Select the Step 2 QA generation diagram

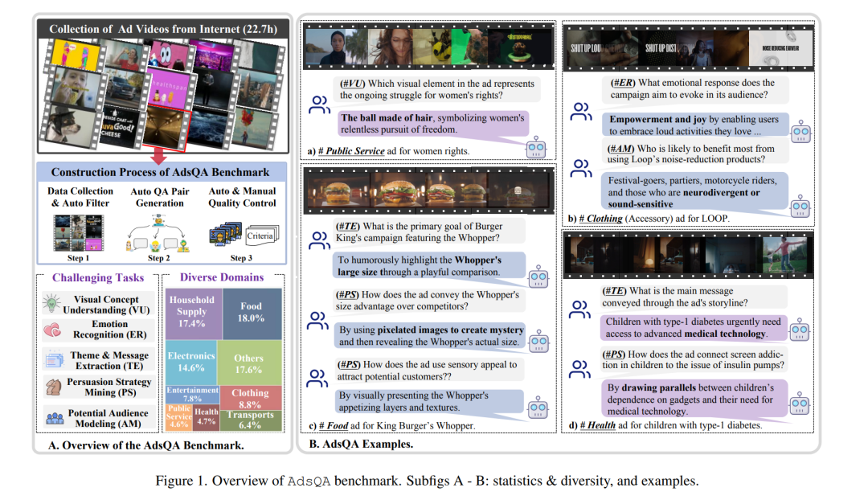click(x=159, y=235)
